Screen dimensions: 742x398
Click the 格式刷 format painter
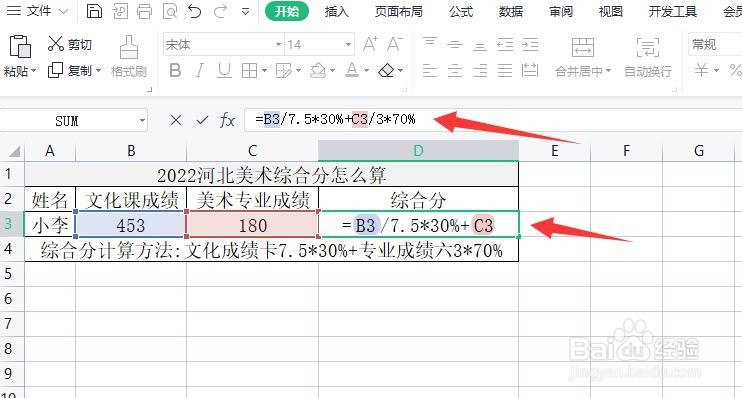pyautogui.click(x=129, y=56)
